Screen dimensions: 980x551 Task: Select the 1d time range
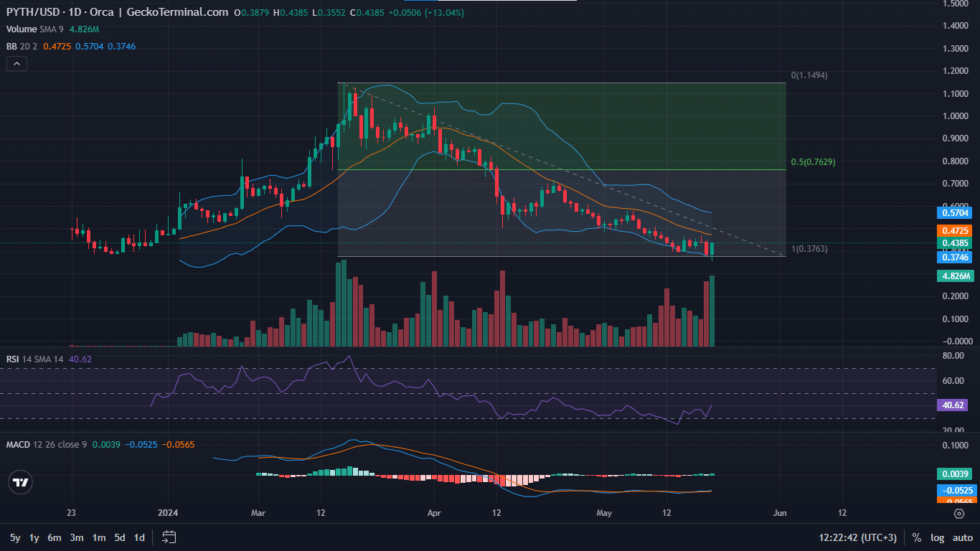pyautogui.click(x=140, y=537)
